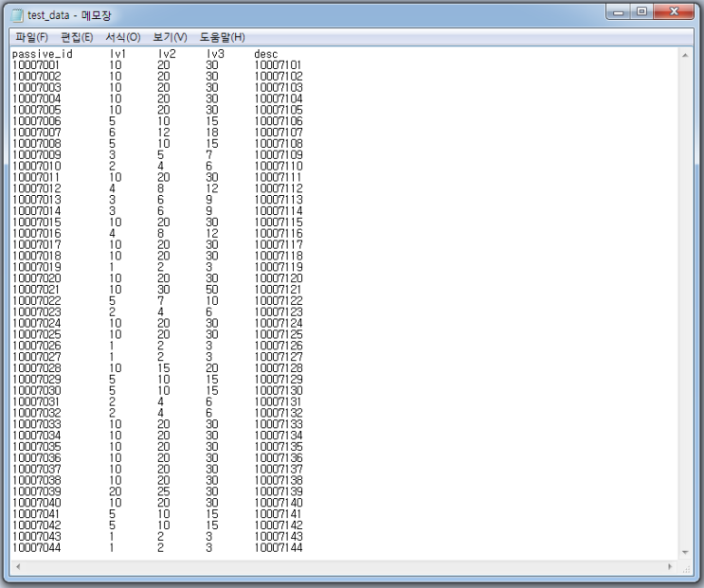
Task: Click the lv1 header text
Action: point(117,54)
